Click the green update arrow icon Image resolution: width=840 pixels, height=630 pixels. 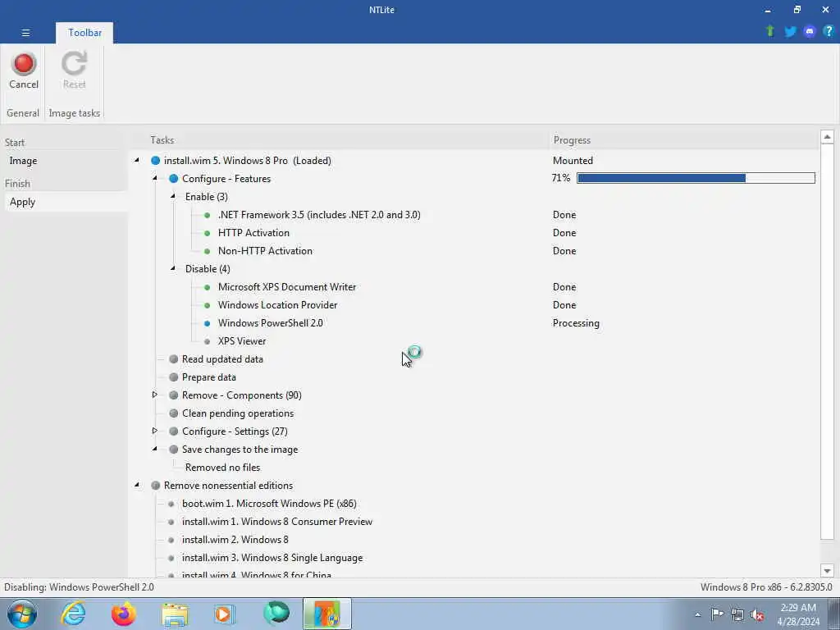coord(770,31)
